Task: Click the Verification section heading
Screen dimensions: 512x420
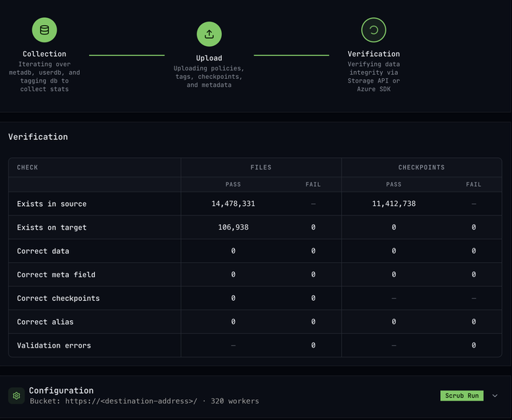Action: coord(38,136)
